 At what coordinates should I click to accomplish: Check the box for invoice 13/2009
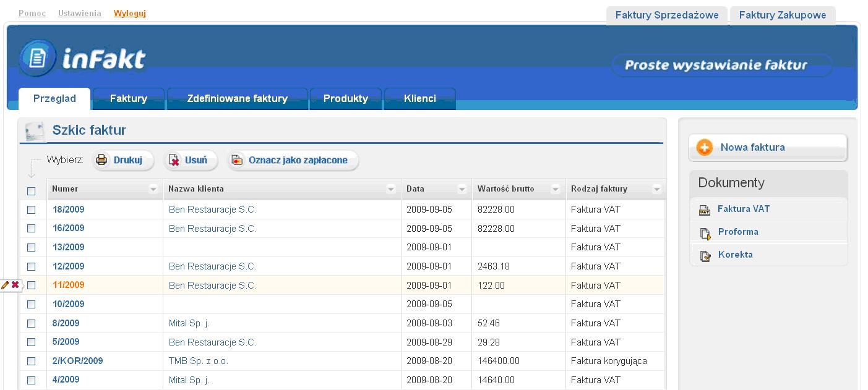click(32, 248)
